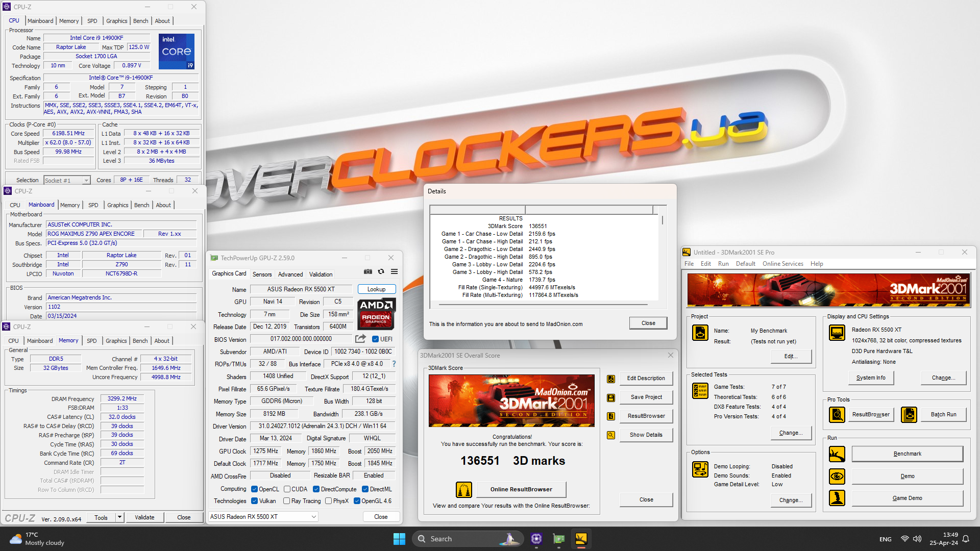Click the System Info button
Viewport: 980px width, 551px height.
coord(871,378)
